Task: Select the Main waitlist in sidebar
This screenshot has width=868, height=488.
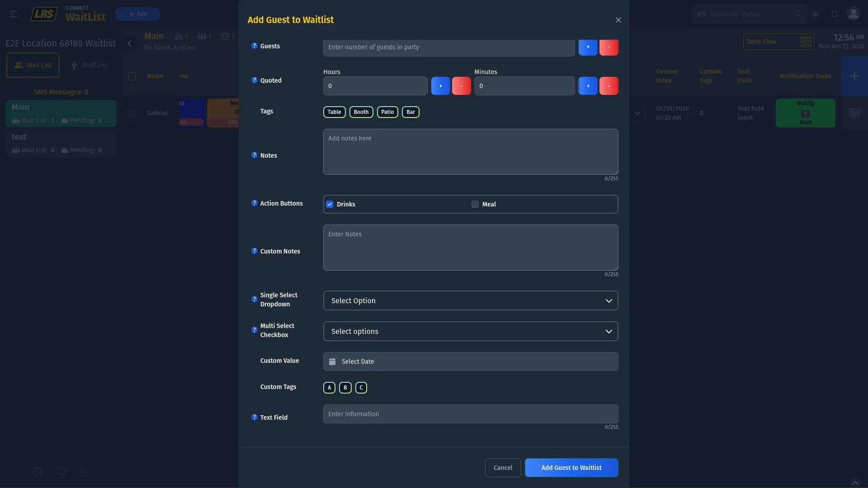Action: [x=61, y=113]
